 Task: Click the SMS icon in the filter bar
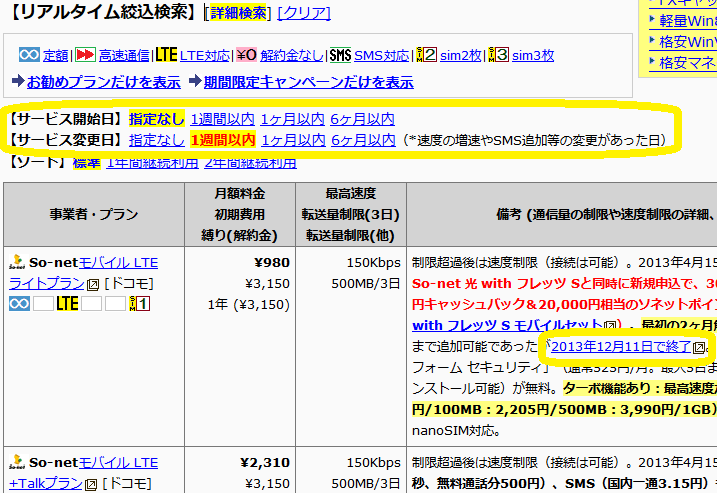point(340,55)
